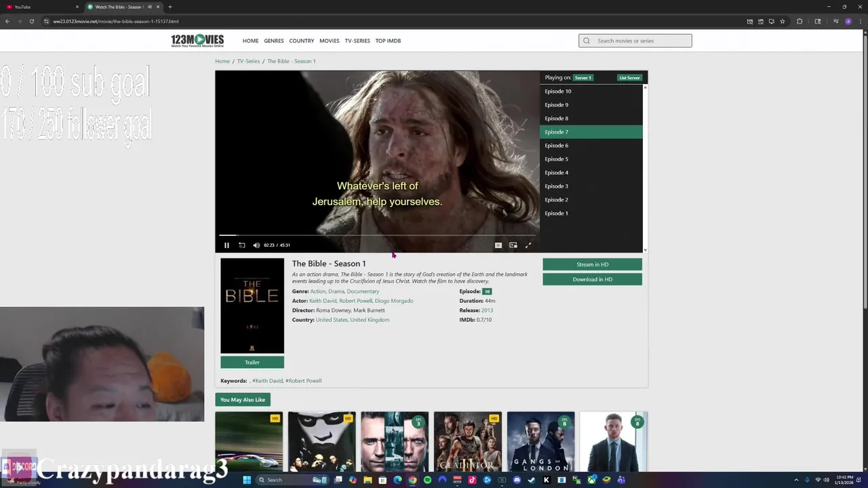Select Episode 5 in the episode list
Screen dimensions: 868x488
coord(591,159)
